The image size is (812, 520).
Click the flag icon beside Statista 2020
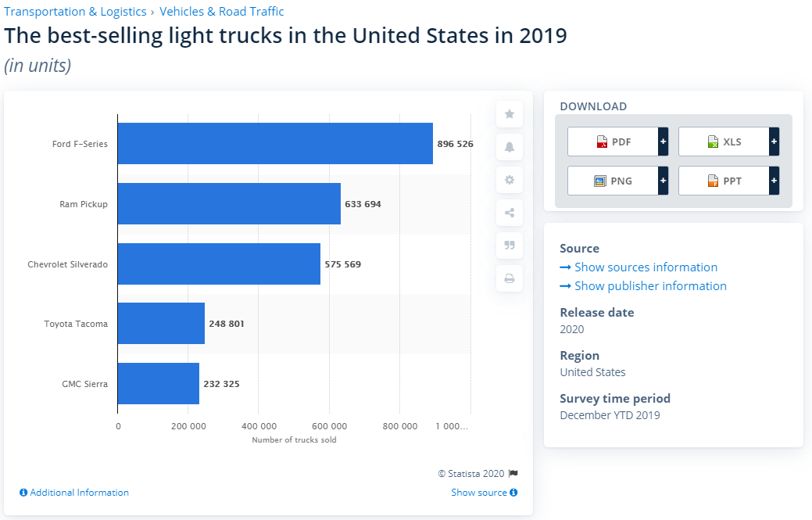click(513, 473)
